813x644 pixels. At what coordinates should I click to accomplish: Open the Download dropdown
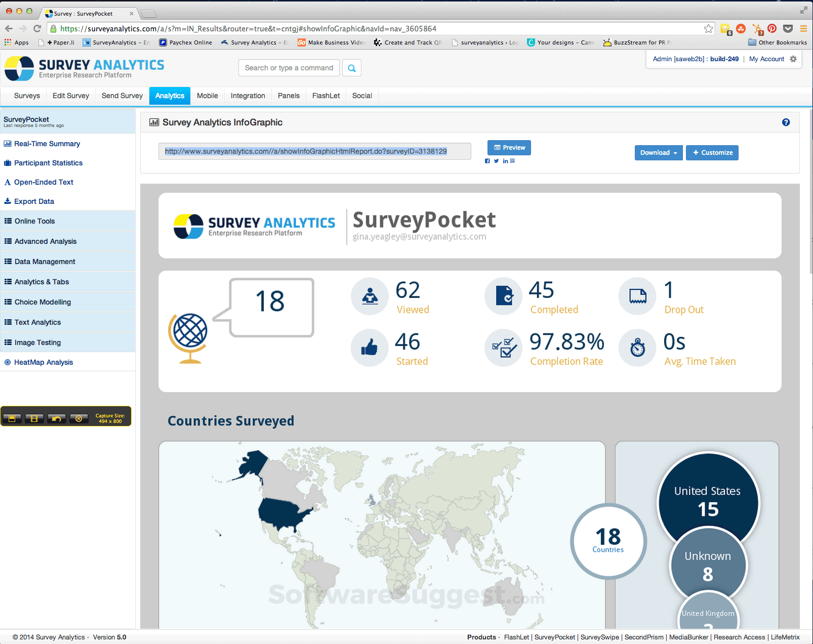[x=658, y=152]
